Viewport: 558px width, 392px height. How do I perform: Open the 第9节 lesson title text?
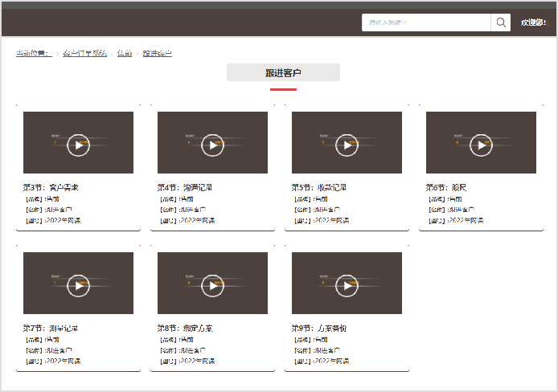click(319, 329)
